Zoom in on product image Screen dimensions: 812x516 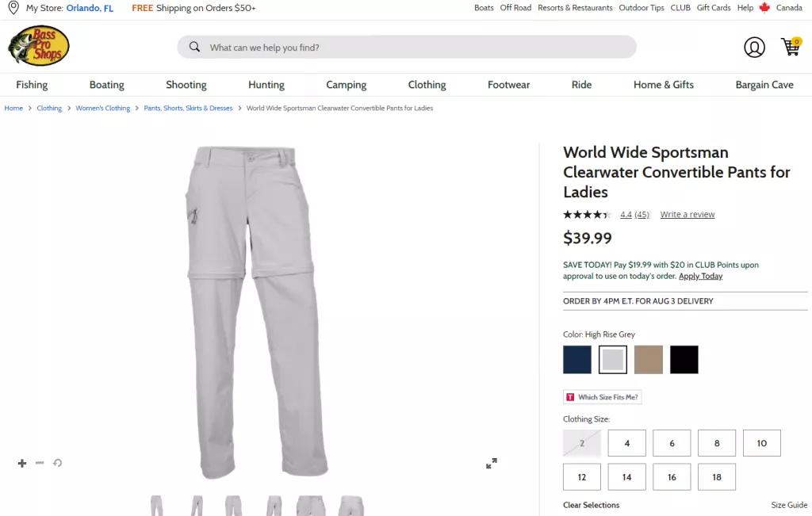coord(22,463)
